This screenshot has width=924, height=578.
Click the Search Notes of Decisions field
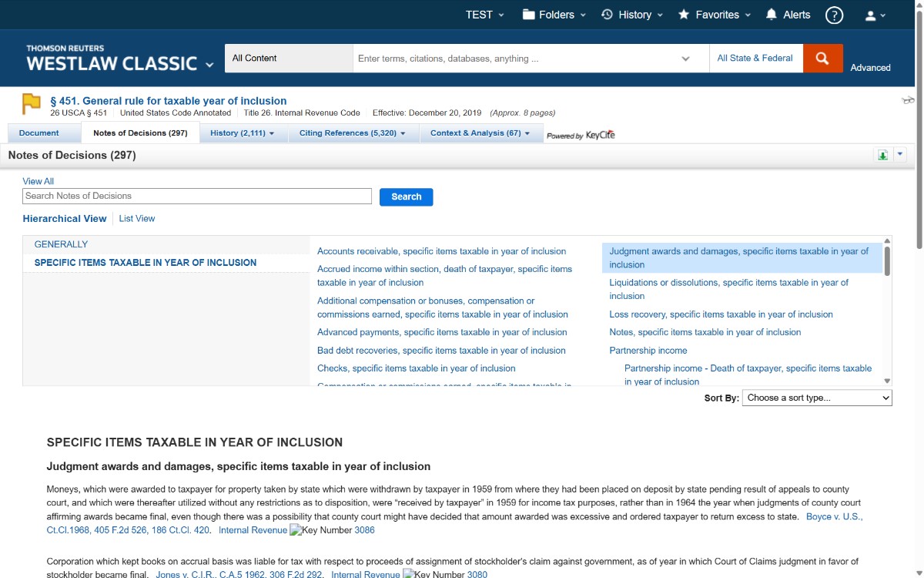click(x=197, y=197)
